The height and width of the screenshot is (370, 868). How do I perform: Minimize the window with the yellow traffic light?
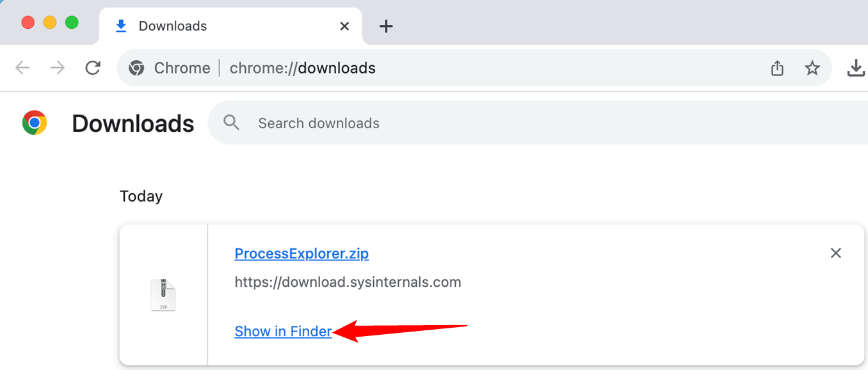(49, 21)
